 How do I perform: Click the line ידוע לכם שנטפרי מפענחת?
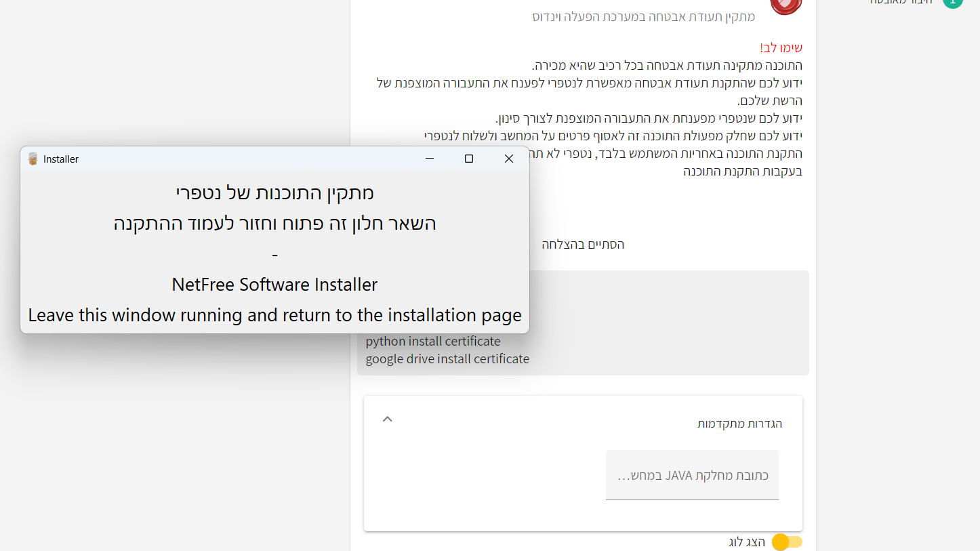(649, 119)
